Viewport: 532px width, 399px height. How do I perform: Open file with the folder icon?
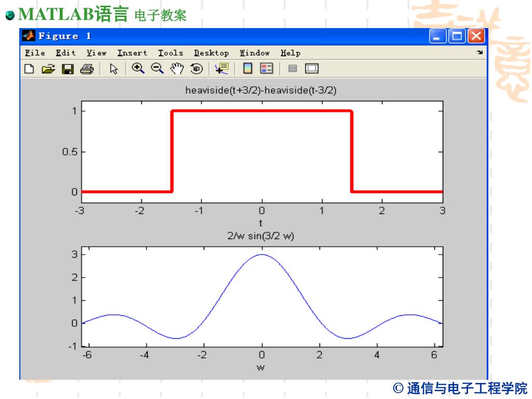[x=48, y=69]
